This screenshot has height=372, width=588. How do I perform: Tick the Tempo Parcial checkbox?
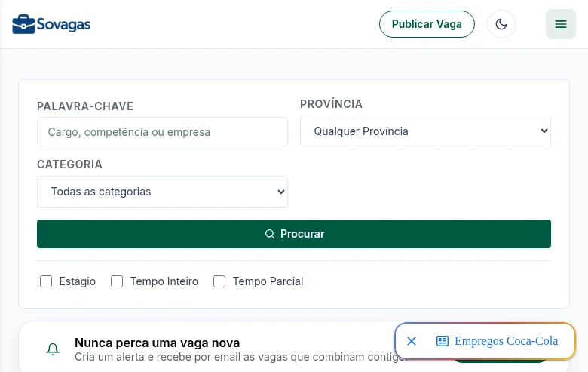(219, 281)
